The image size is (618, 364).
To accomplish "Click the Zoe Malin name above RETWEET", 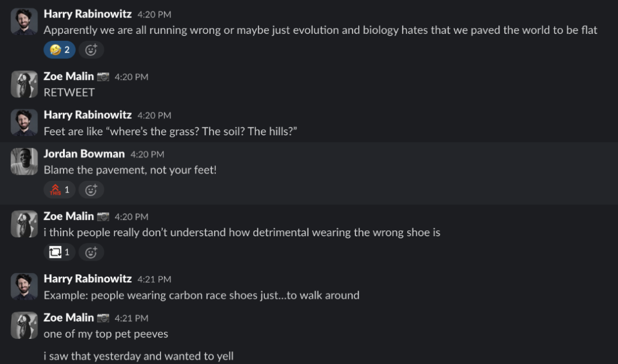I will click(x=69, y=76).
